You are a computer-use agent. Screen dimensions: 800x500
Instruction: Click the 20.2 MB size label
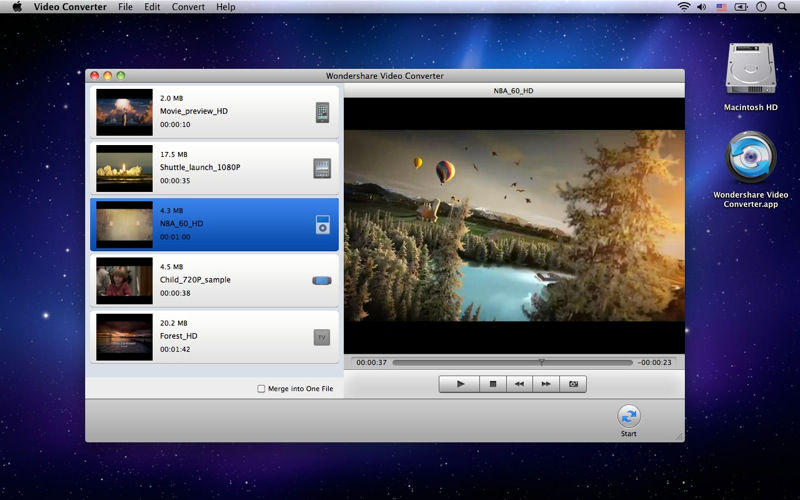(x=173, y=323)
